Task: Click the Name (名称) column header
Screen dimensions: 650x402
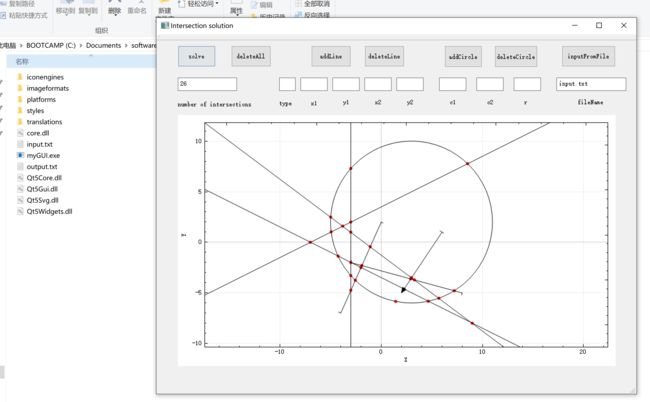Action: (x=22, y=61)
